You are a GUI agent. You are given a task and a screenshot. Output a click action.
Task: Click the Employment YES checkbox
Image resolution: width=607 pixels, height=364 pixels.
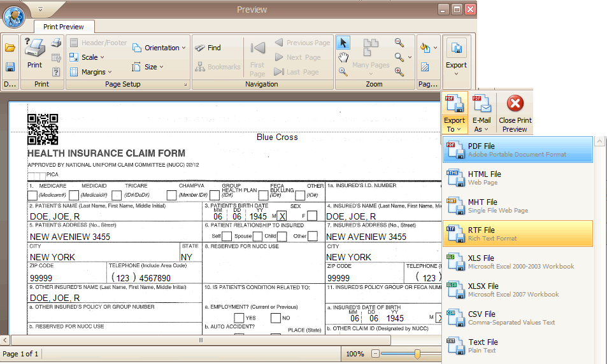point(239,318)
